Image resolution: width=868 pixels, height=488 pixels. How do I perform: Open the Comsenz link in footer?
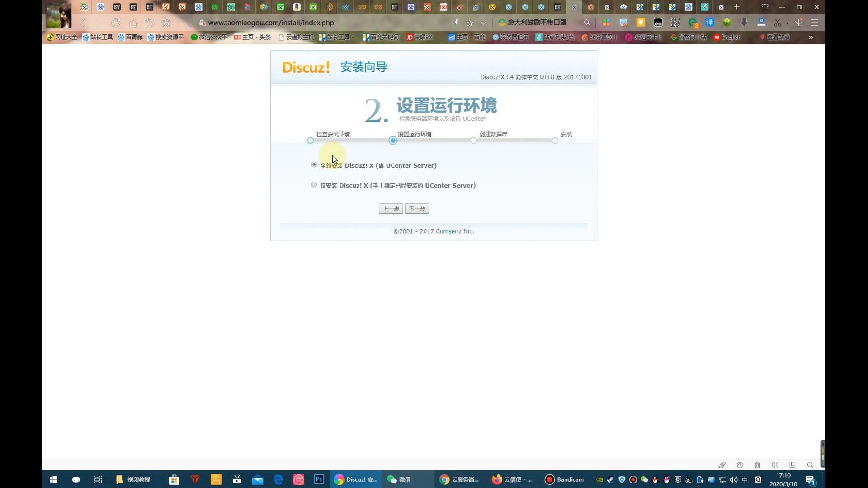point(448,231)
